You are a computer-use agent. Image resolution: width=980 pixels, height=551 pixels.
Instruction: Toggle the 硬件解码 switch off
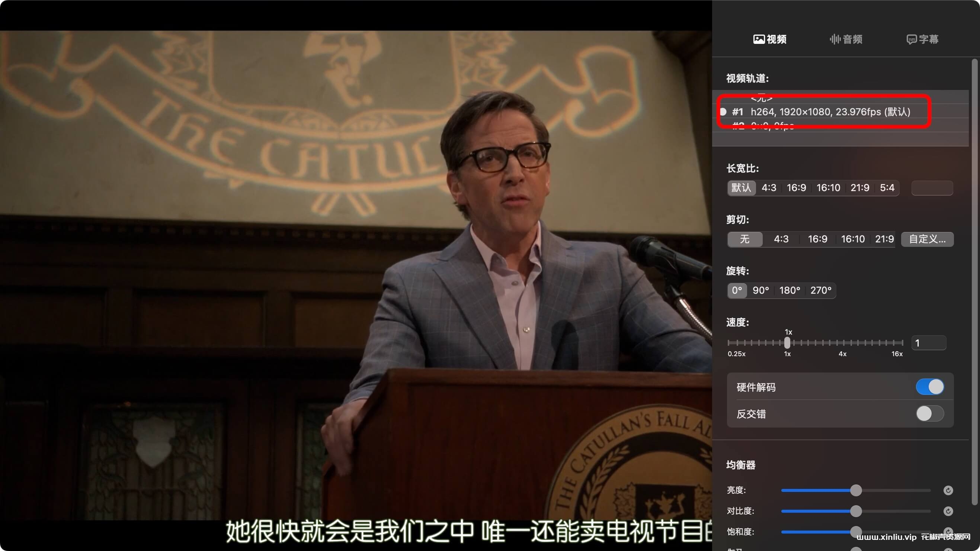point(930,387)
